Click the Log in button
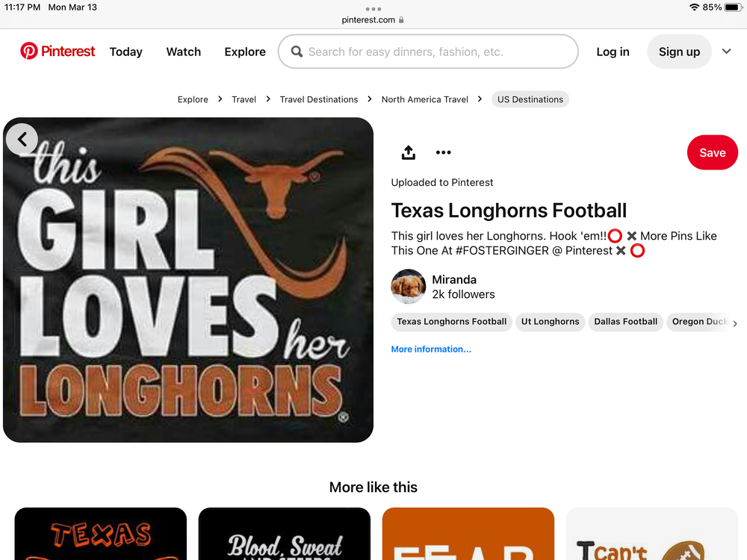This screenshot has height=560, width=747. point(613,52)
